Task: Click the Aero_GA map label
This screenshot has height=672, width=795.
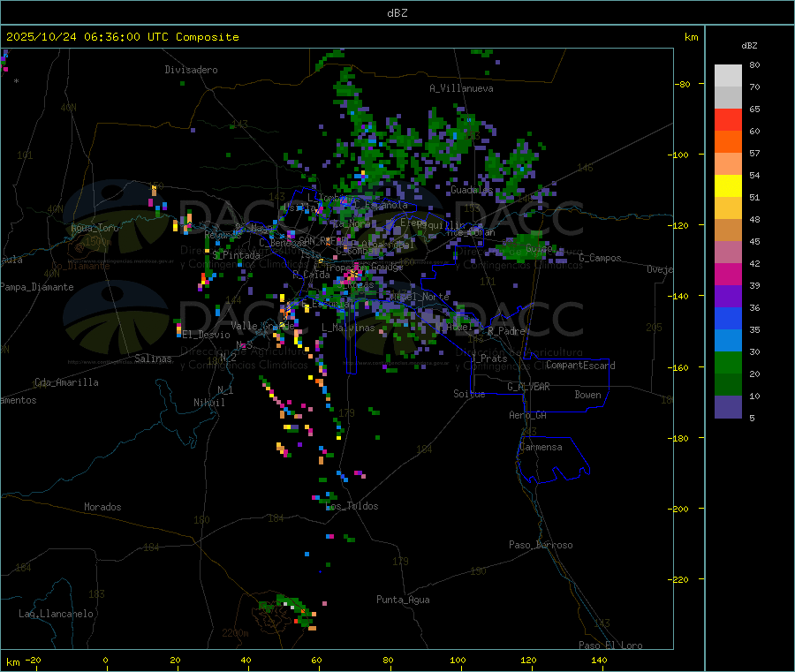Action: [528, 415]
